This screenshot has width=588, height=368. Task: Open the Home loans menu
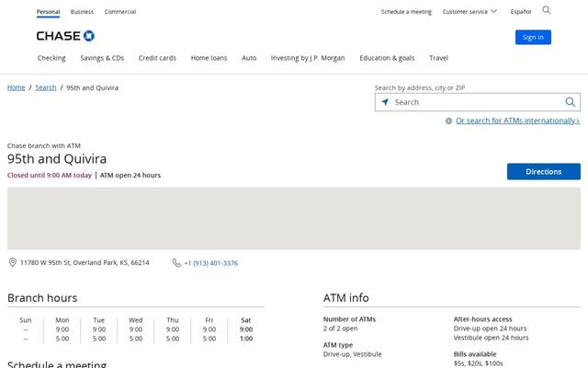coord(209,58)
